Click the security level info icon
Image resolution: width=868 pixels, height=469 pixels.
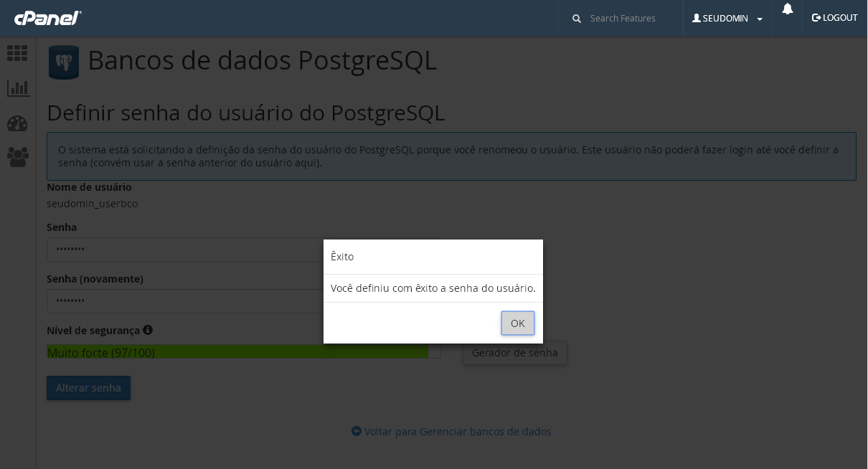[148, 330]
